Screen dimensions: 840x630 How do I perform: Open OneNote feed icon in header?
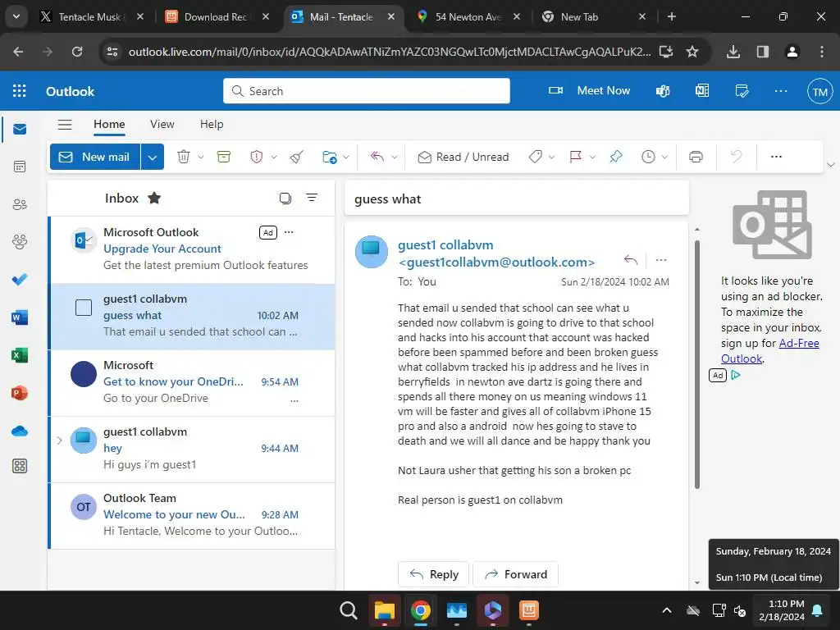pyautogui.click(x=702, y=91)
